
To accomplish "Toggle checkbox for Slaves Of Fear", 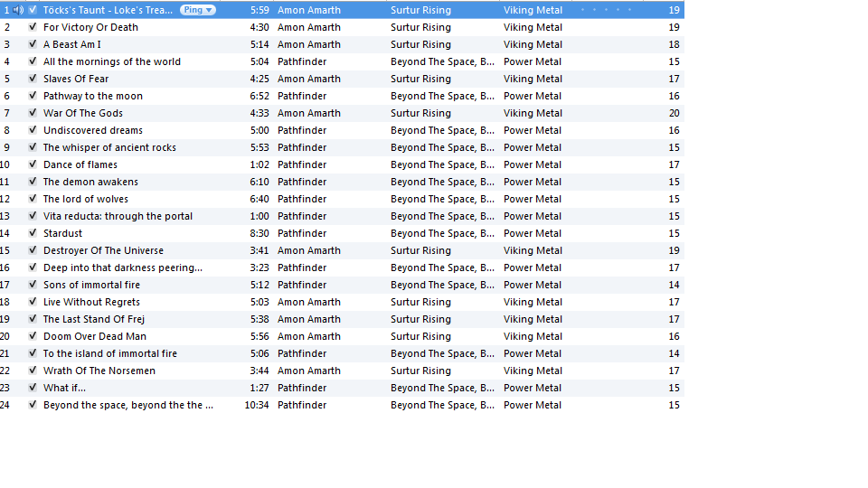I will point(33,78).
